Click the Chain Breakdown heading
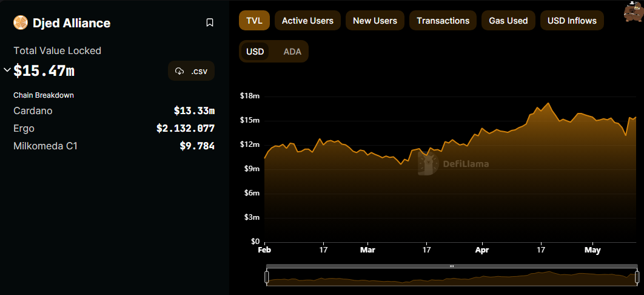The height and width of the screenshot is (295, 644). pos(44,95)
